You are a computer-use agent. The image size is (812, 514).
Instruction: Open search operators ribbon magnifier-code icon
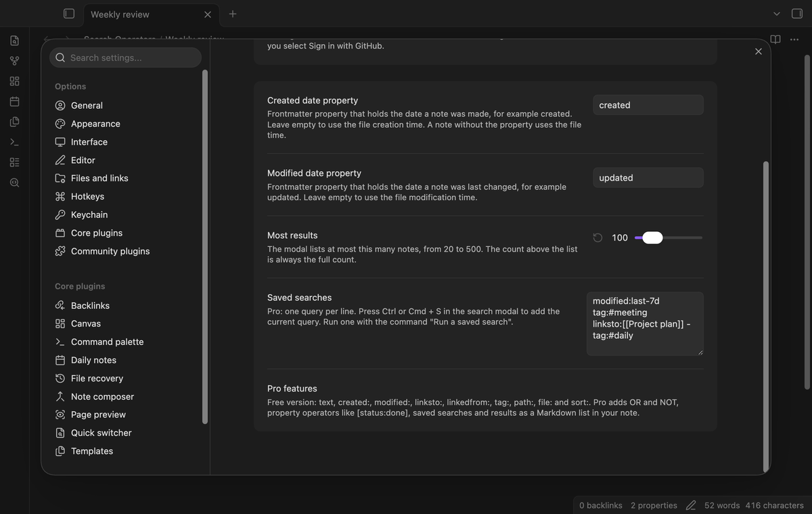pos(14,183)
